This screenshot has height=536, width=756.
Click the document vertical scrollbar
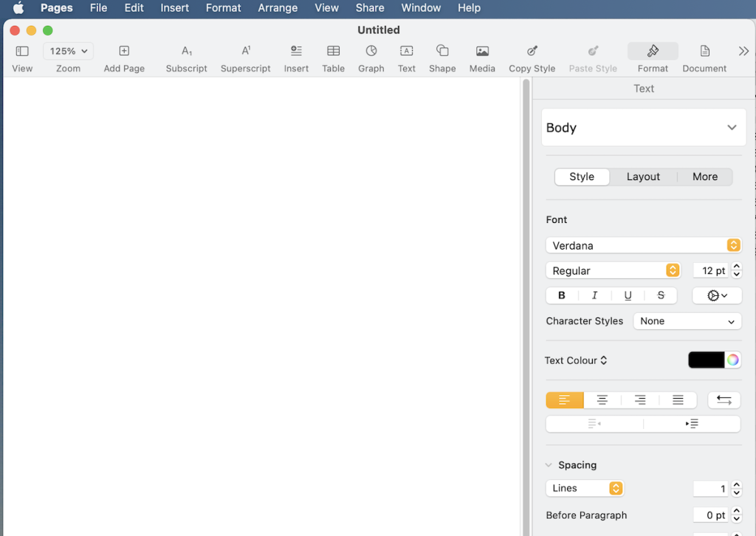click(526, 306)
